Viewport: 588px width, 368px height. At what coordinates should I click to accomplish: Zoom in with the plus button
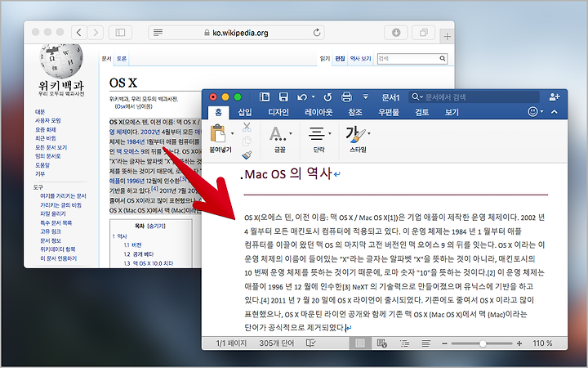519,343
